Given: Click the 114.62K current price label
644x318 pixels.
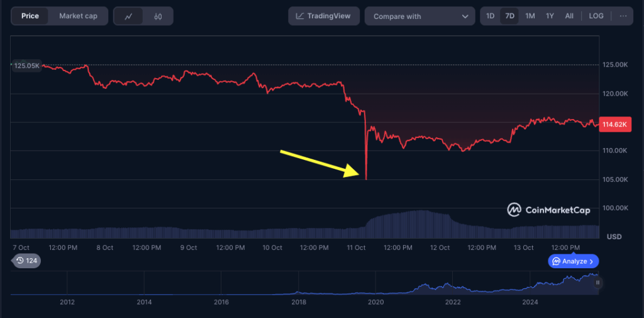Looking at the screenshot, I should point(614,125).
